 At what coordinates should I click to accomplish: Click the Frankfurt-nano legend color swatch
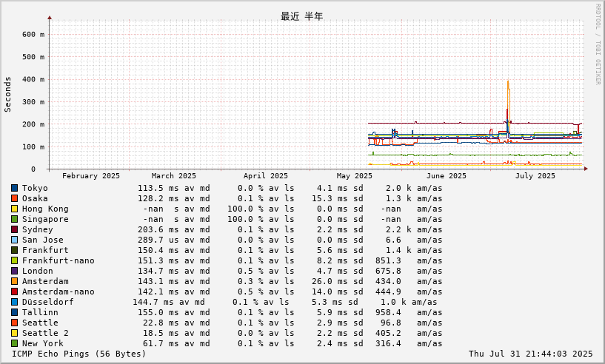pyautogui.click(x=14, y=260)
